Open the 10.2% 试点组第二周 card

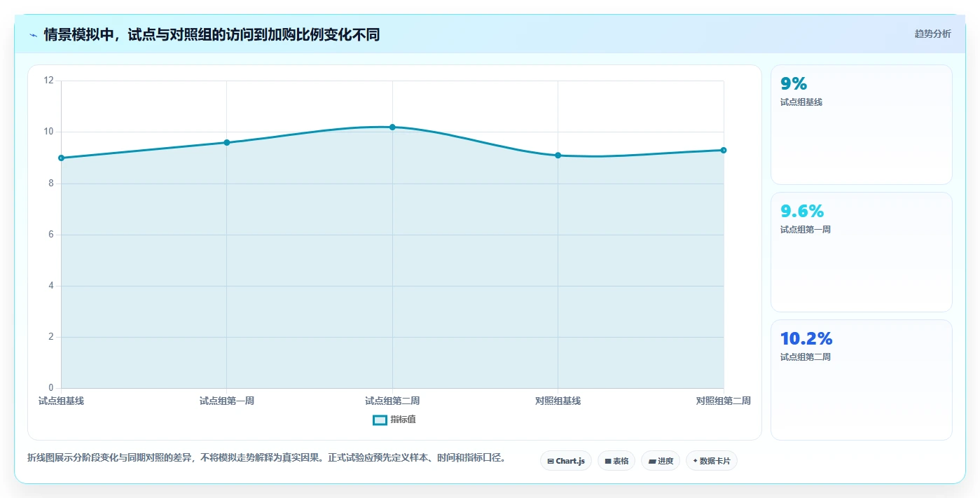[862, 380]
